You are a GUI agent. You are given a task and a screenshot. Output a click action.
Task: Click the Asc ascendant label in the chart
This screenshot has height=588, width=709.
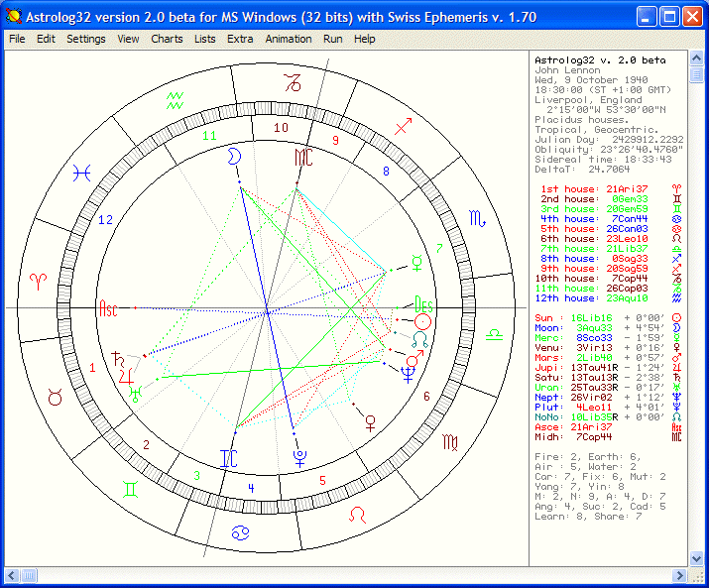(108, 309)
